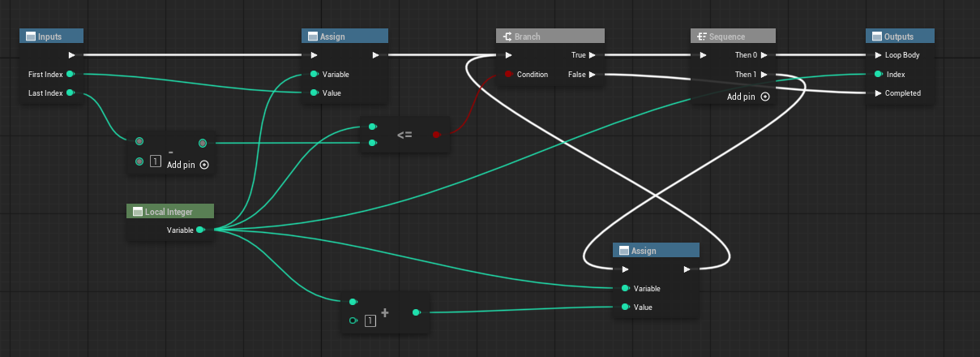
Task: Click the Completed label on Outputs node
Action: tap(903, 92)
